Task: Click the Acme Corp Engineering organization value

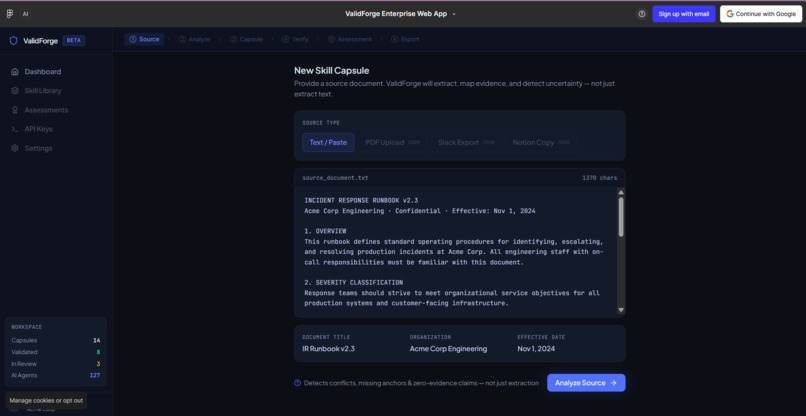Action: pyautogui.click(x=448, y=349)
